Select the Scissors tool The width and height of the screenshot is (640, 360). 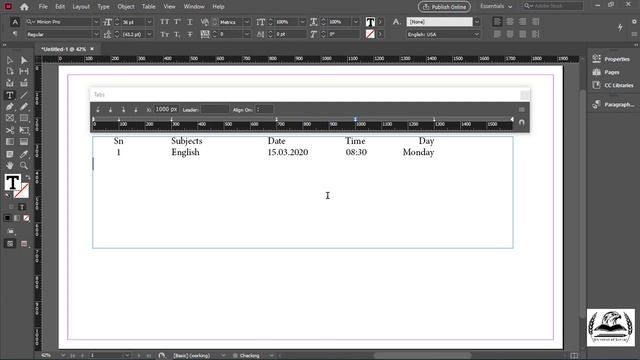pos(10,130)
